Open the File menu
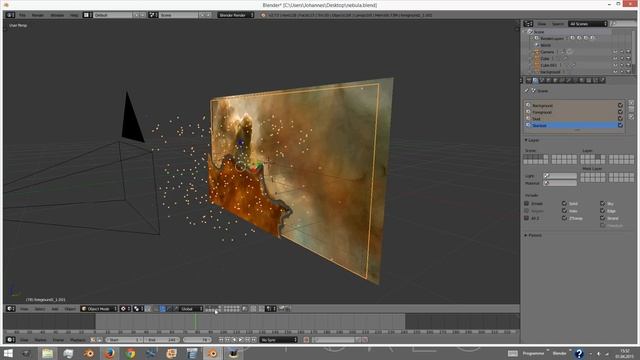 pyautogui.click(x=22, y=15)
